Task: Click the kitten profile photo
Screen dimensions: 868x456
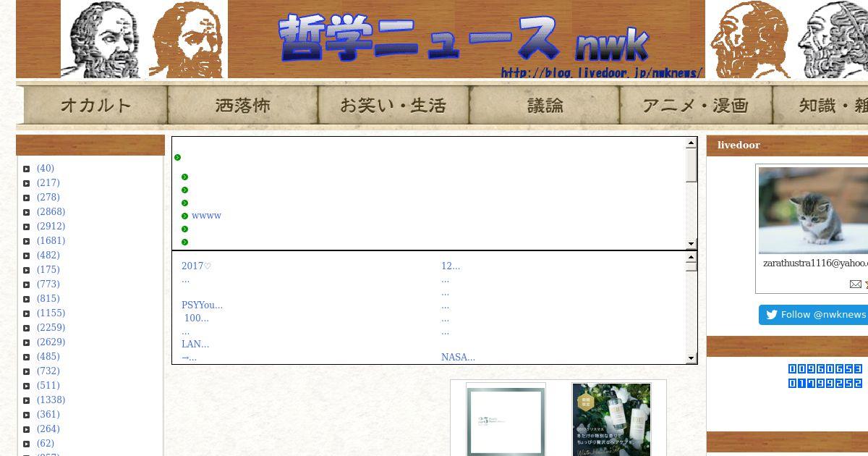Action: coord(813,211)
